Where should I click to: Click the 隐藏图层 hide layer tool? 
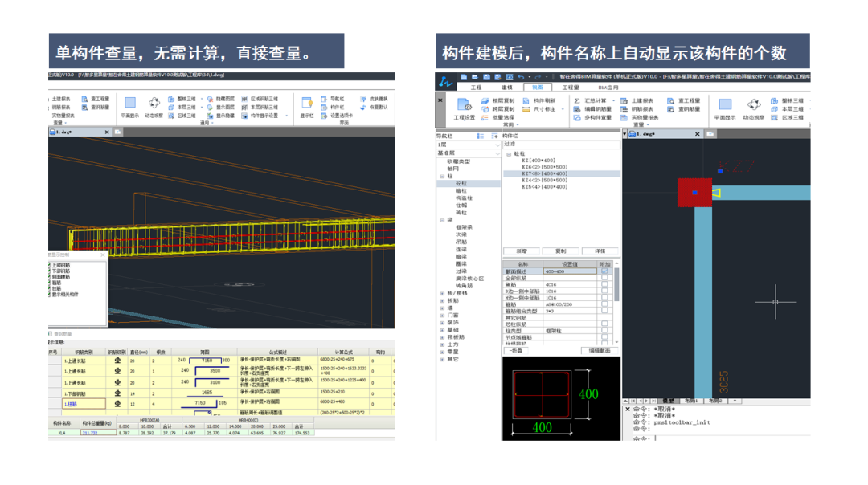220,99
